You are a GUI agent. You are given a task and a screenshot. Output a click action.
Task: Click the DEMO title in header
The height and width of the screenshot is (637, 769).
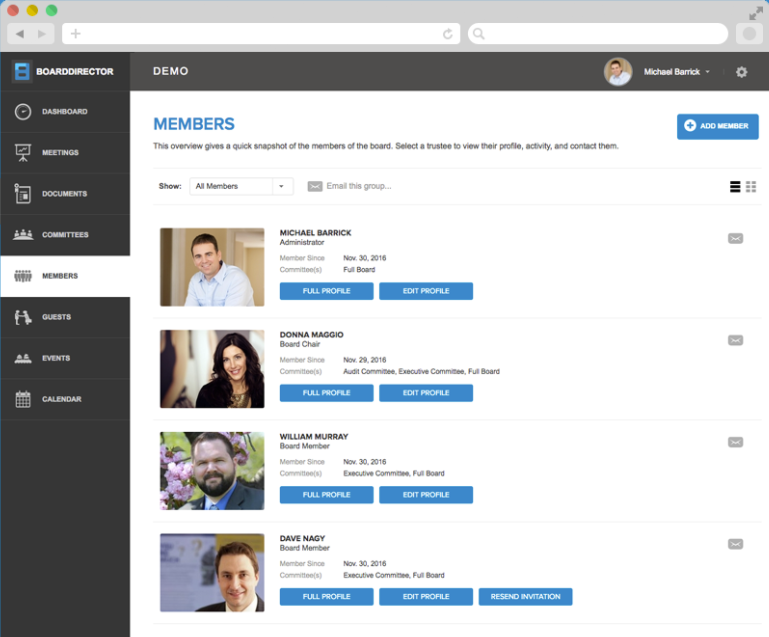pos(171,72)
